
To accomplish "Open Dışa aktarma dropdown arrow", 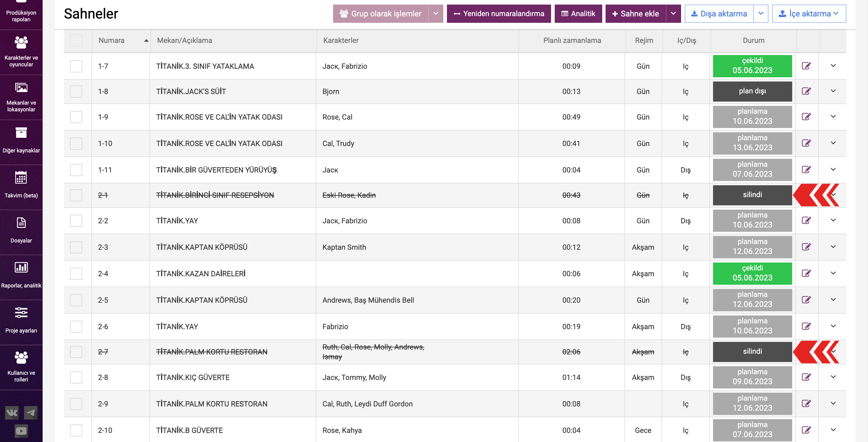I will 761,14.
